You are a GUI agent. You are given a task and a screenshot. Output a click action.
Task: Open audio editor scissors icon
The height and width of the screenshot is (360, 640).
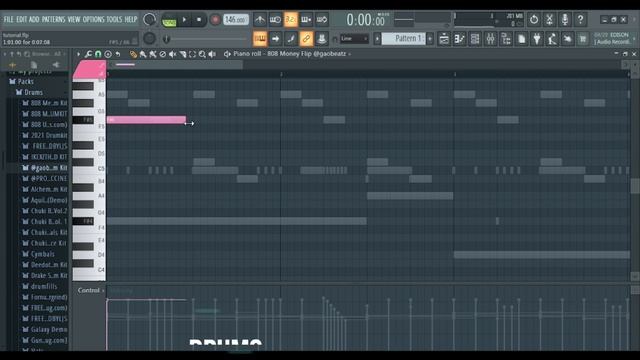point(549,20)
